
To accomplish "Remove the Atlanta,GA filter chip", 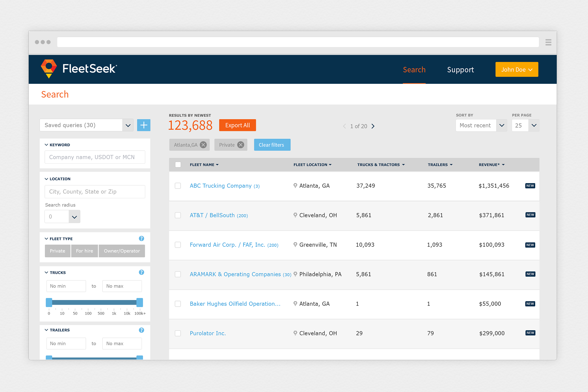I will (203, 145).
